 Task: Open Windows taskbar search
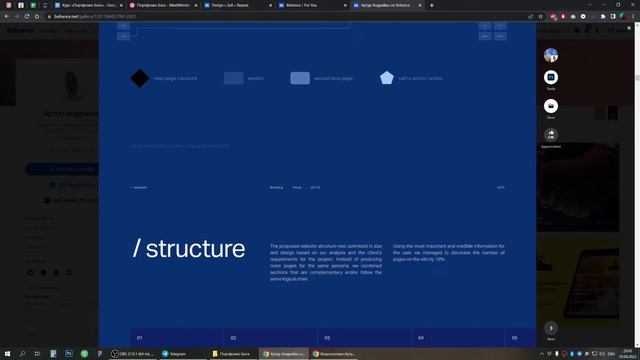click(x=22, y=354)
